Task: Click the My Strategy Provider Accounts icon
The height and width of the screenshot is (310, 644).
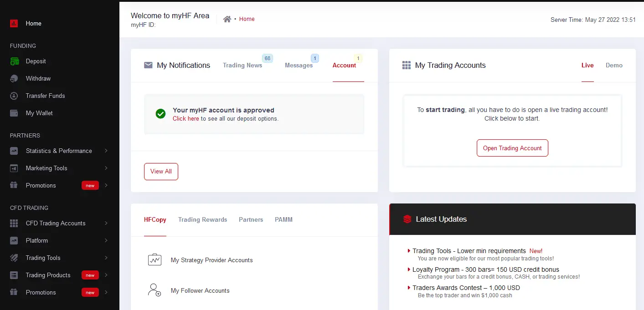Action: point(155,260)
